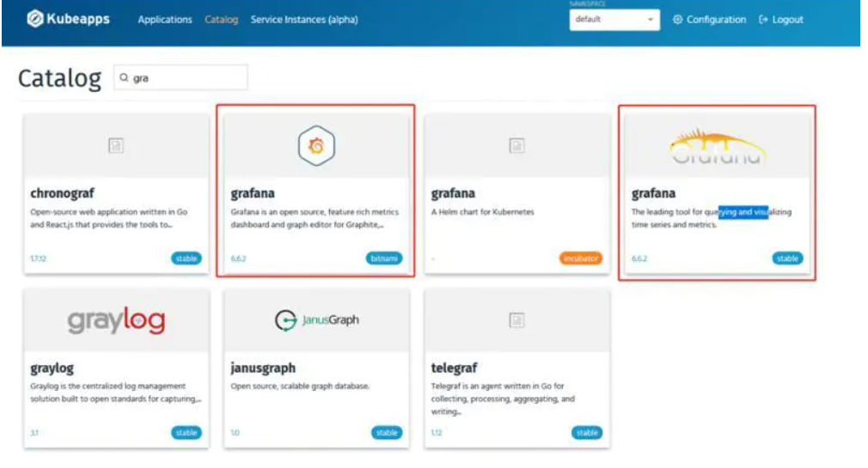Image resolution: width=868 pixels, height=468 pixels.
Task: Click 'Open-source web application written' description
Action: click(x=108, y=218)
